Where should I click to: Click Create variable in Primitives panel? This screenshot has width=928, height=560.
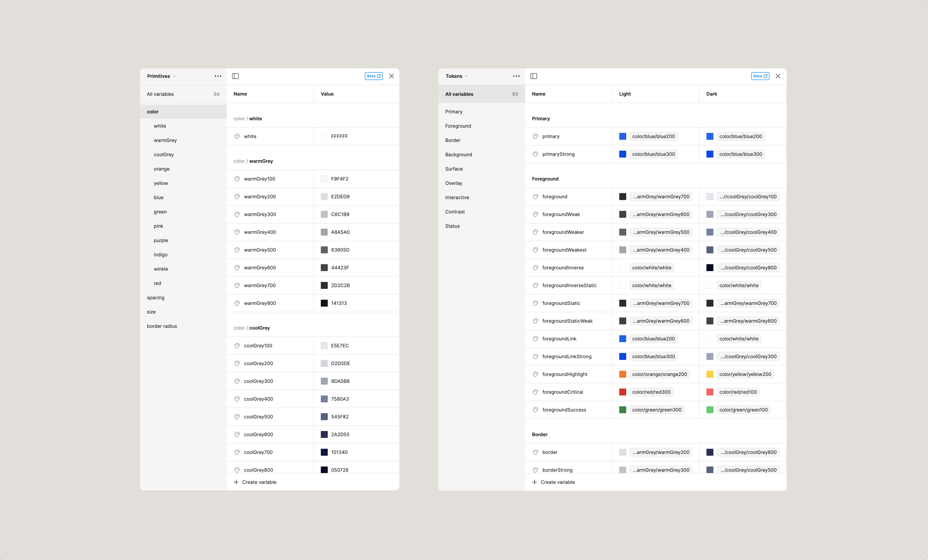click(259, 482)
